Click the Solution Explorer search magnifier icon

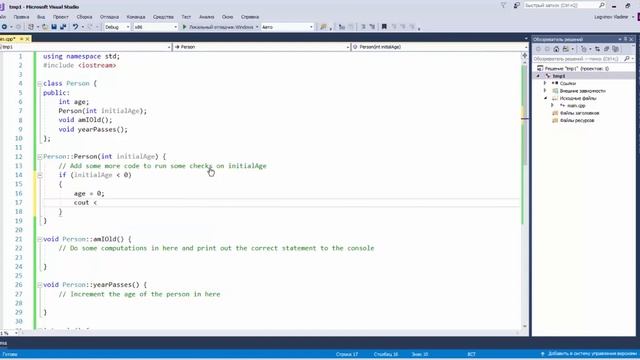[x=627, y=59]
